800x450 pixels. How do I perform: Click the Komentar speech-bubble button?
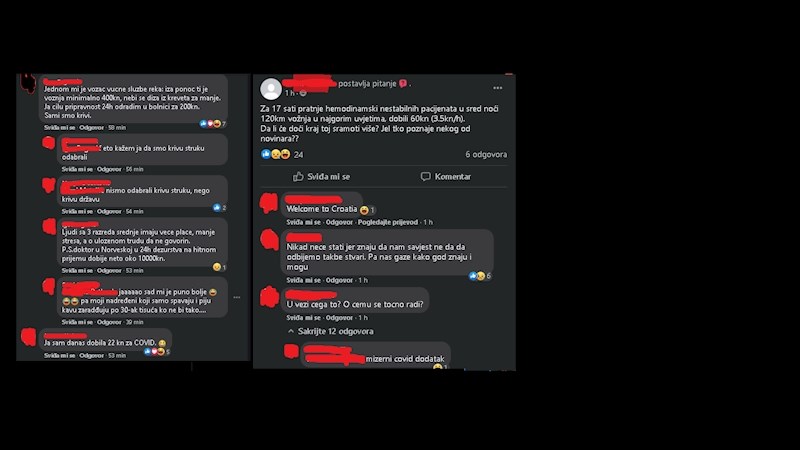pyautogui.click(x=445, y=177)
